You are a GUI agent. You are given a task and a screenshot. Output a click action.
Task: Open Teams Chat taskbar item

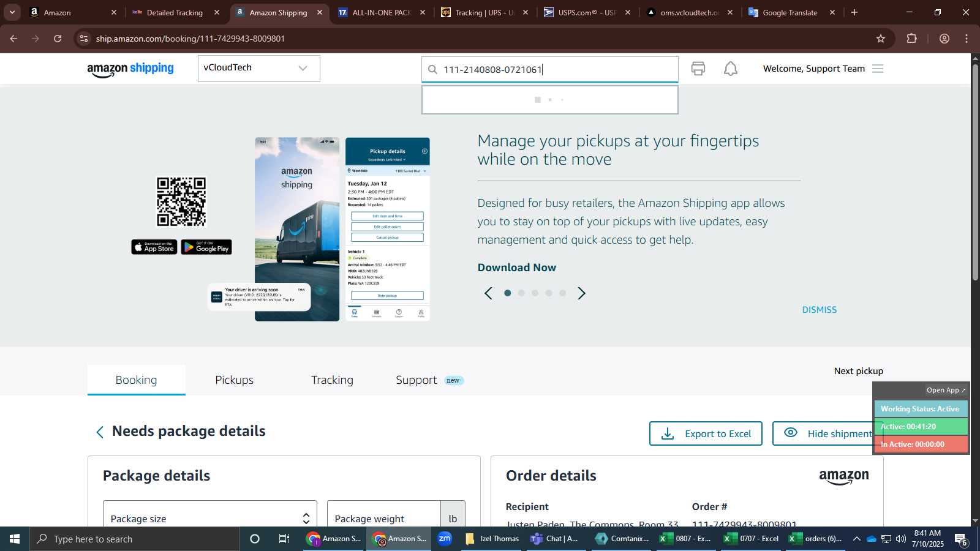pyautogui.click(x=555, y=539)
